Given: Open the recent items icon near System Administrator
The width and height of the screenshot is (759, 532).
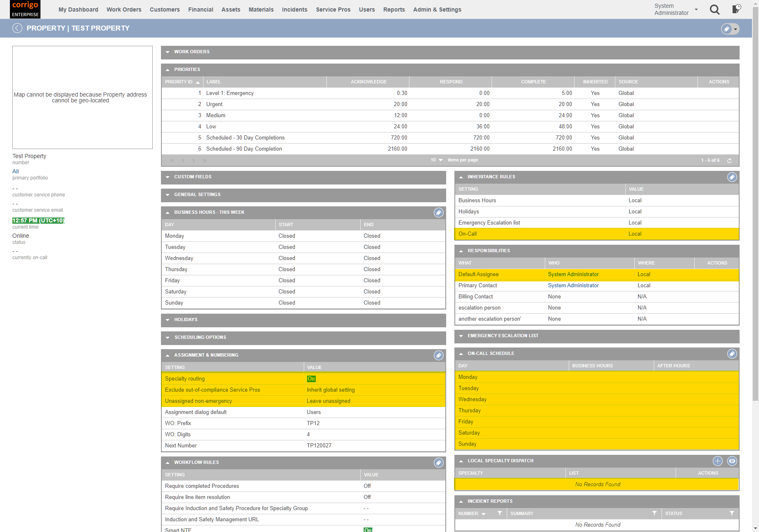Looking at the screenshot, I should tap(736, 9).
